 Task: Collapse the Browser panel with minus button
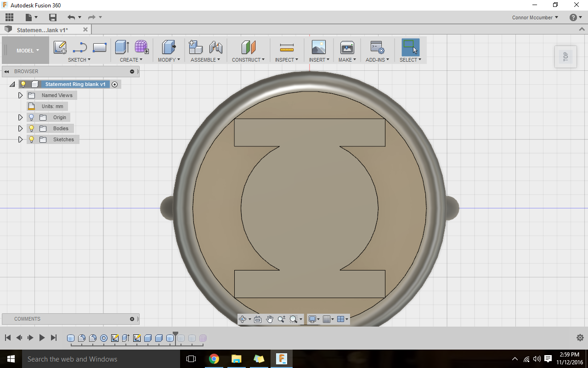coord(132,71)
